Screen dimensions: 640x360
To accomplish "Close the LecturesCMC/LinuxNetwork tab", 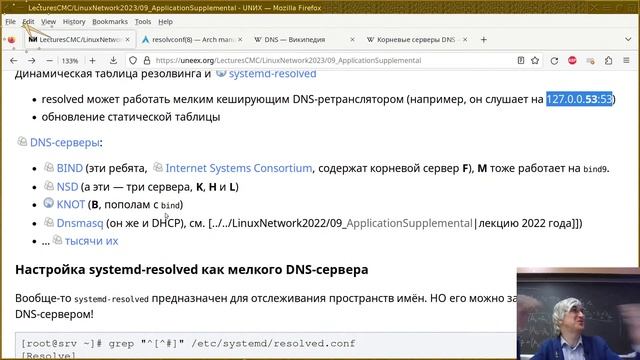I will pyautogui.click(x=127, y=40).
